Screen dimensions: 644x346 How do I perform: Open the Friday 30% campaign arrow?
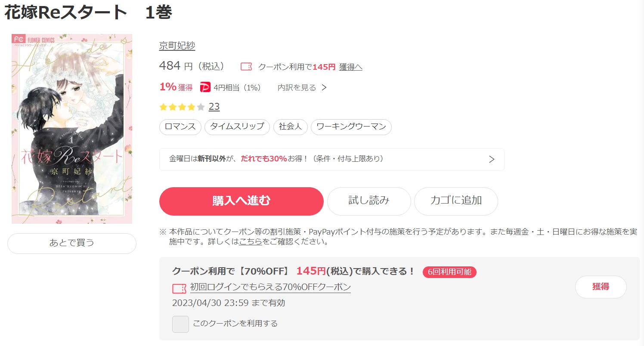point(492,159)
